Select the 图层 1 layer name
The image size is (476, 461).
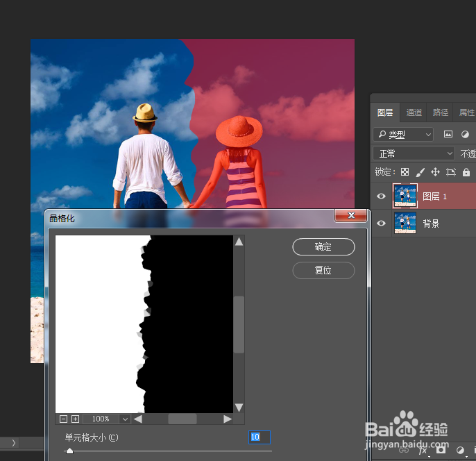(434, 196)
